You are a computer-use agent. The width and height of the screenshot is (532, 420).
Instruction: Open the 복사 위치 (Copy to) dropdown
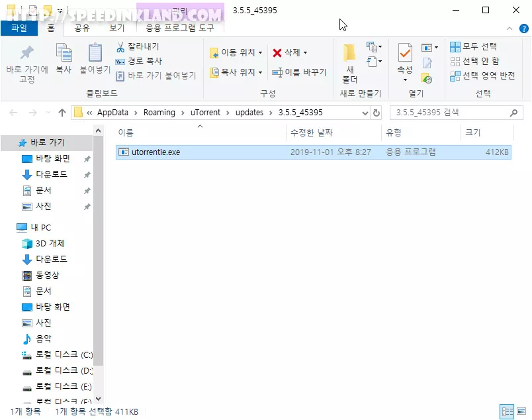[x=236, y=72]
